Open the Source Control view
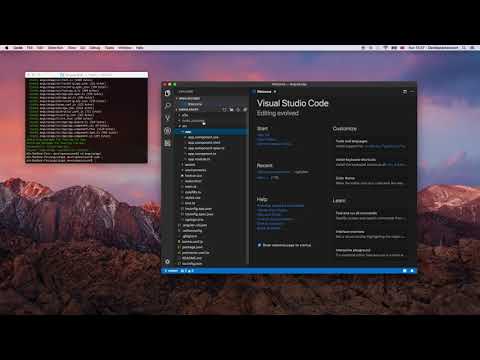 (168, 118)
